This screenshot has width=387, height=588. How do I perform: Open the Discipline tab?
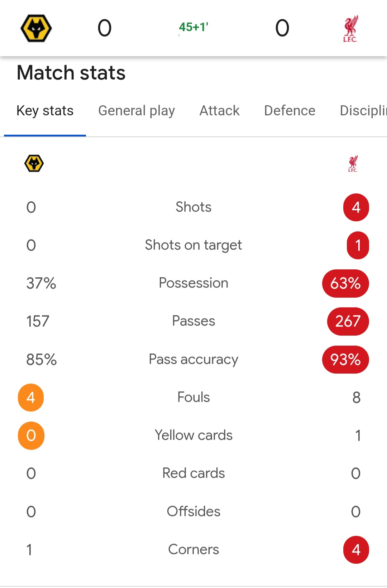click(x=363, y=111)
